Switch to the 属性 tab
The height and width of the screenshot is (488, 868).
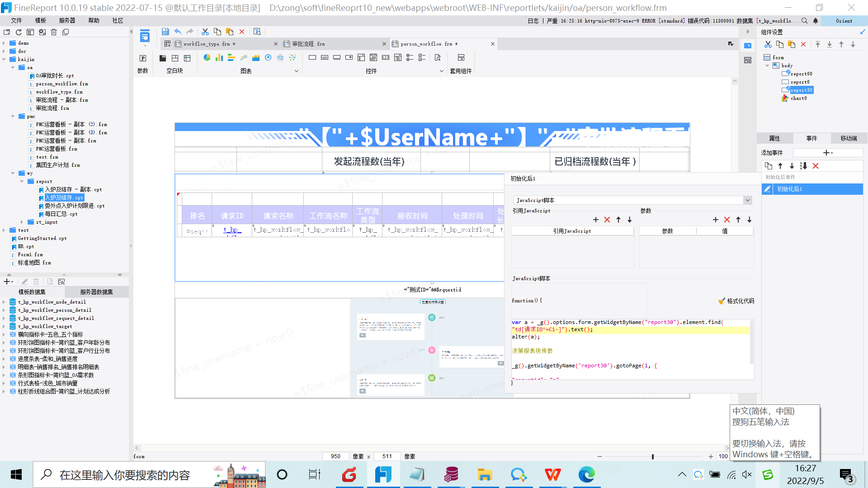[775, 138]
